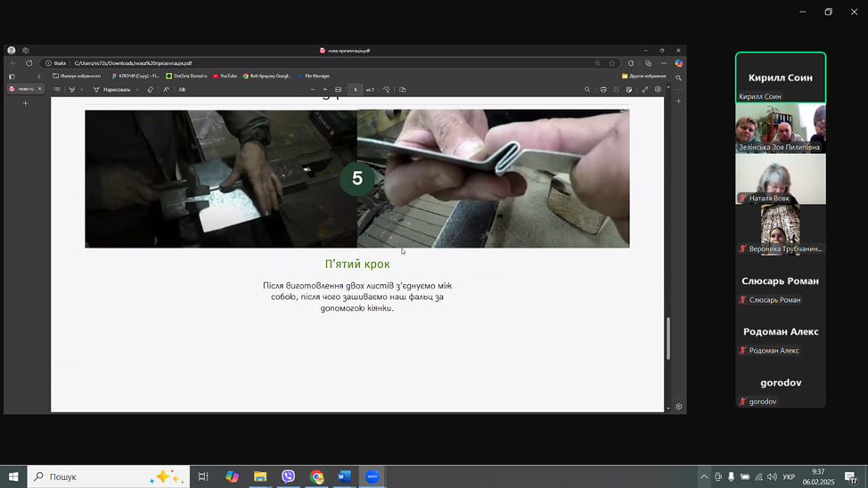
Task: Click the PDF zoom in plus button
Action: [324, 89]
